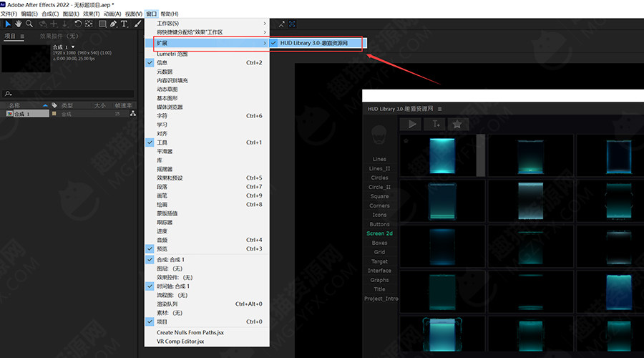Viewport: 644px width, 358px height.
Task: Select the Screen 2d category
Action: 379,233
